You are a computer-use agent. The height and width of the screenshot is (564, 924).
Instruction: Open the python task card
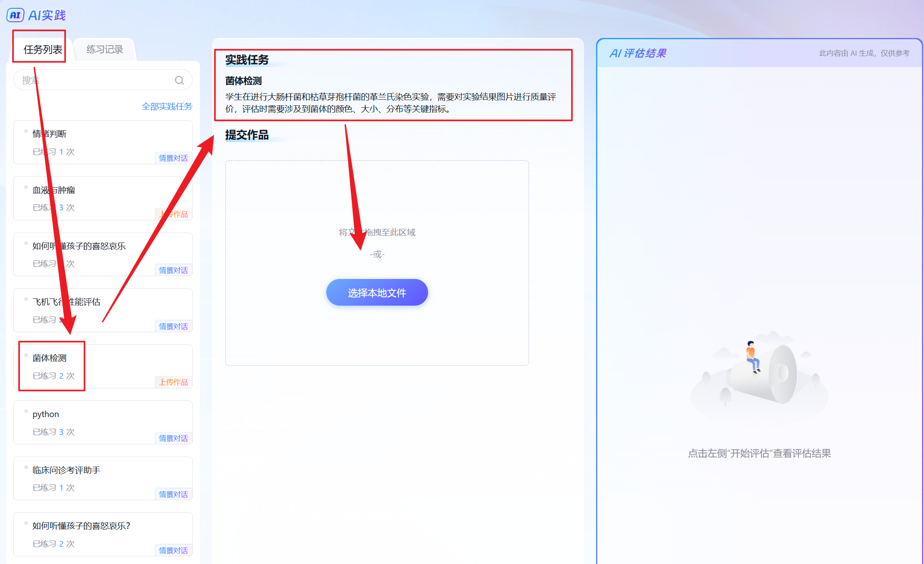[103, 422]
